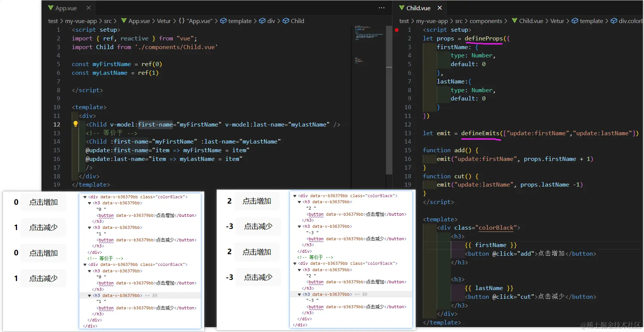Click the div breadcrumb icon in the App.vue editor
This screenshot has height=332, width=644.
click(262, 21)
